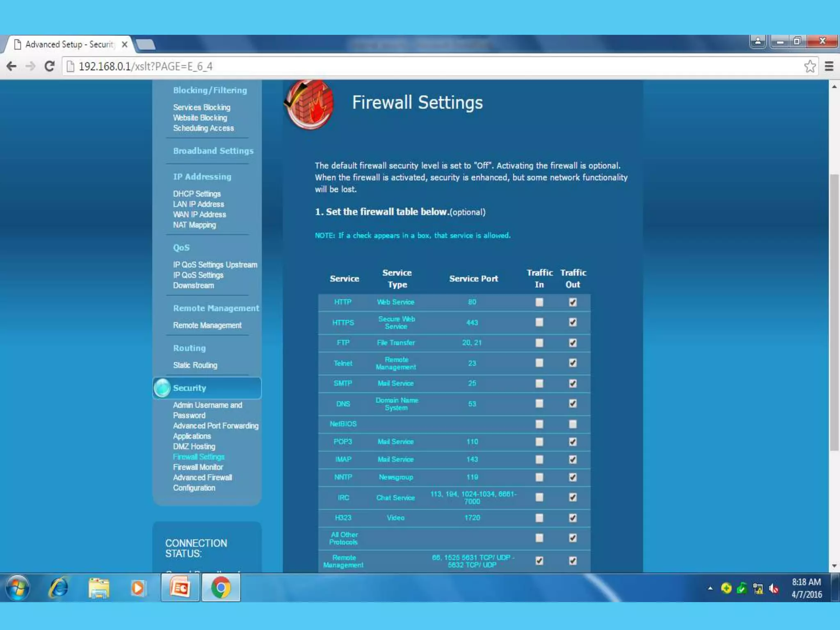This screenshot has height=630, width=840.
Task: Uncheck Telnet Traffic Out checkbox
Action: coord(573,363)
